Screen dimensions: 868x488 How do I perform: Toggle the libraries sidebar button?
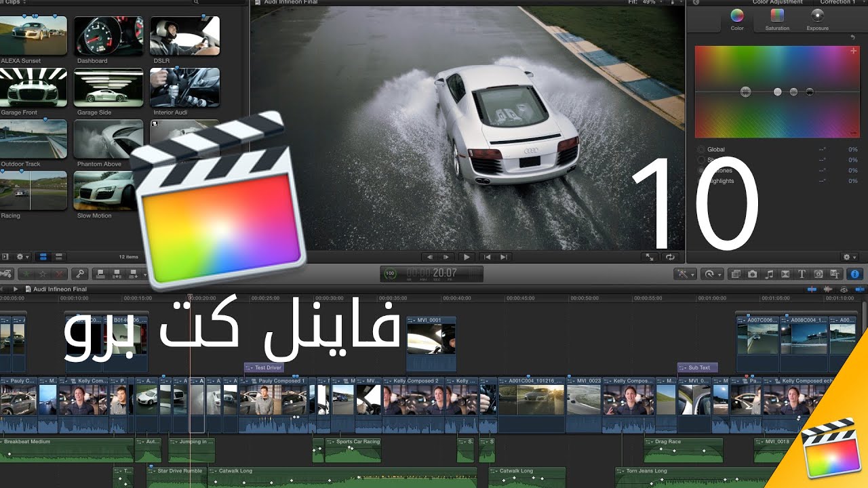pos(5,257)
